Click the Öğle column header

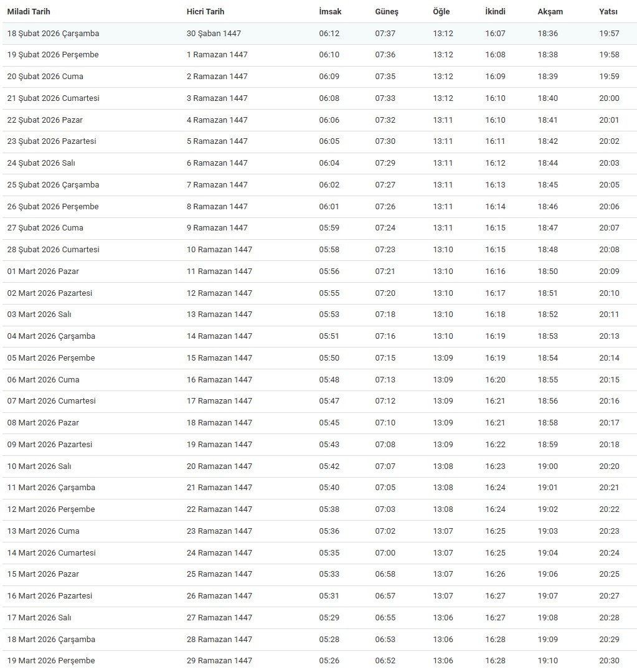(x=441, y=12)
